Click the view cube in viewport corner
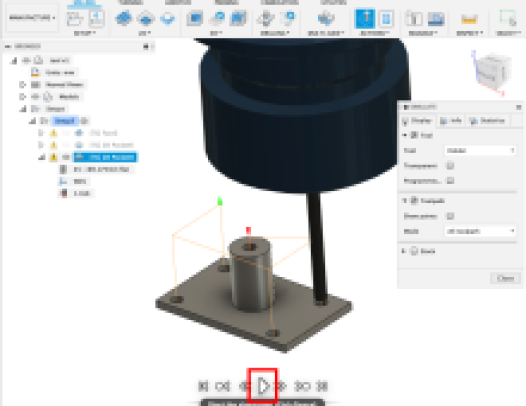 pyautogui.click(x=491, y=71)
